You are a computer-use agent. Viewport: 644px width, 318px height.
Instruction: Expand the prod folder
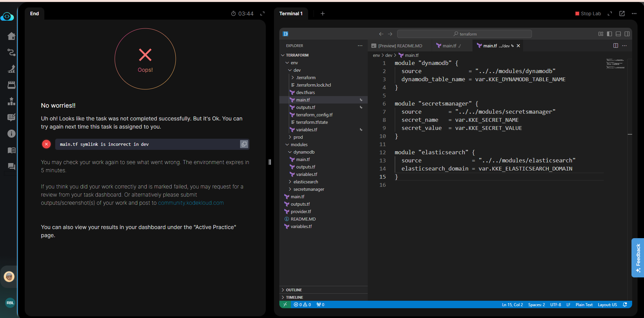pos(298,137)
